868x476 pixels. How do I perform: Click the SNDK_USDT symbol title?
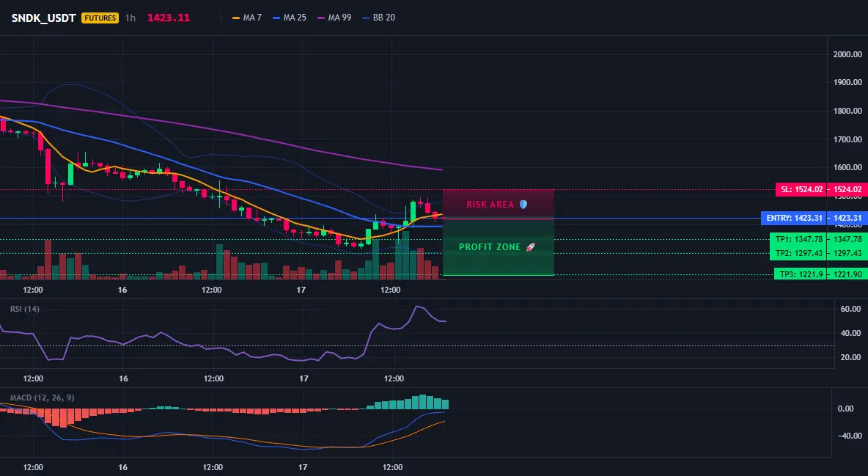point(44,18)
